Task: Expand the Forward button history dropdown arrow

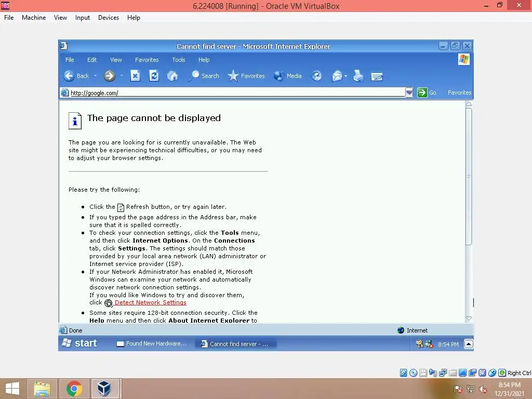Action: tap(122, 76)
